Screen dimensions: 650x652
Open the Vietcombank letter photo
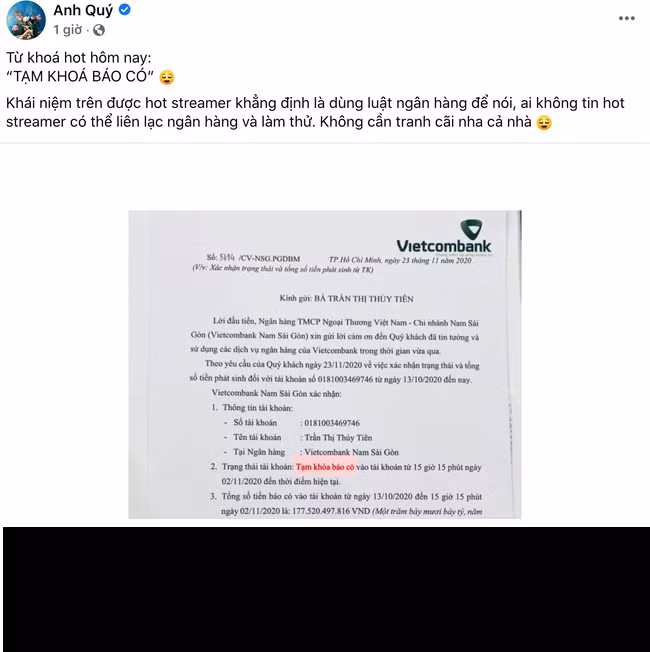click(x=325, y=365)
